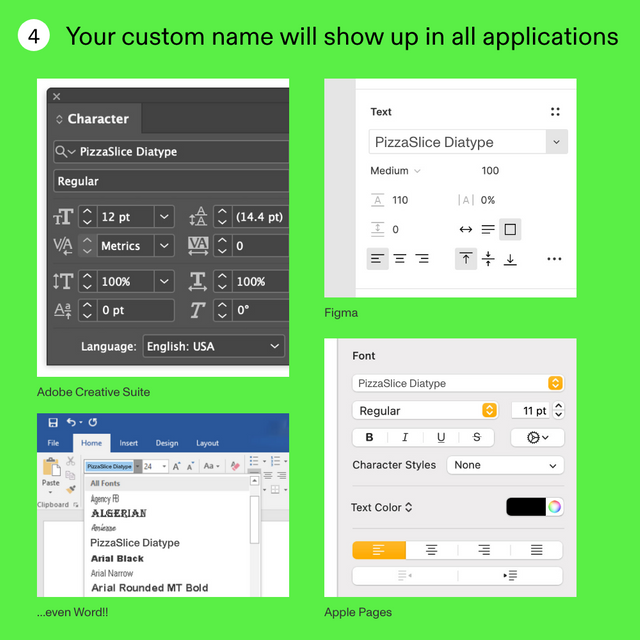This screenshot has height=640, width=640.
Task: Open Figma type details ellipsis
Action: tap(554, 259)
